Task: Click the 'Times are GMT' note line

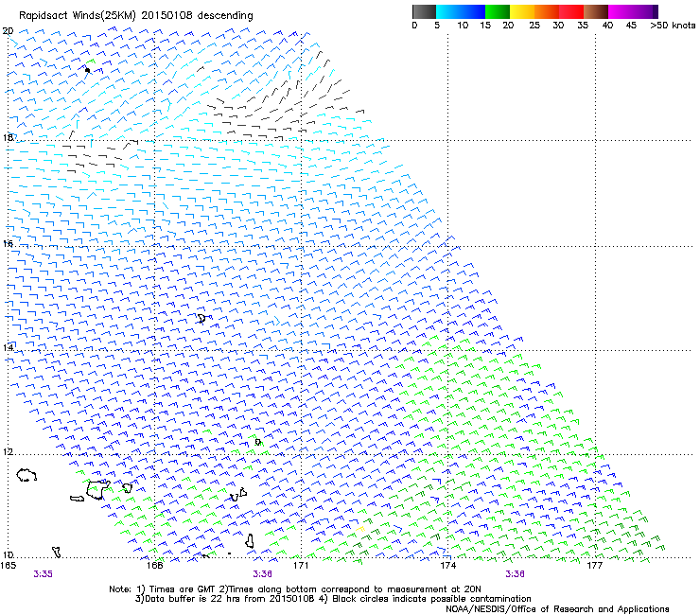Action: 295,589
